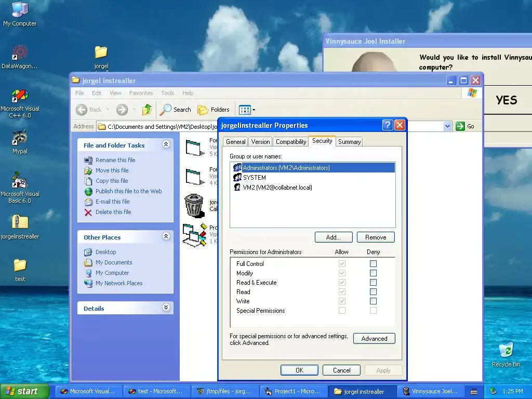Image resolution: width=532 pixels, height=399 pixels.
Task: Check Deny for Modify
Action: (x=373, y=273)
